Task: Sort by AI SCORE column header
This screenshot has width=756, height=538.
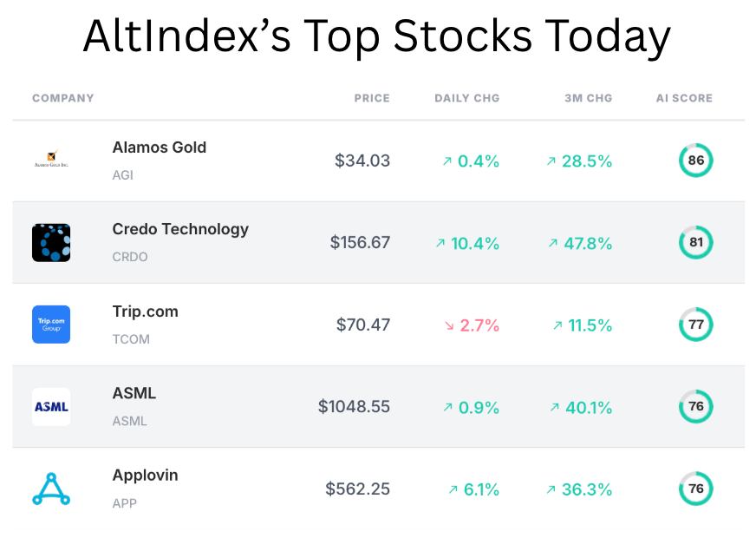Action: point(684,98)
